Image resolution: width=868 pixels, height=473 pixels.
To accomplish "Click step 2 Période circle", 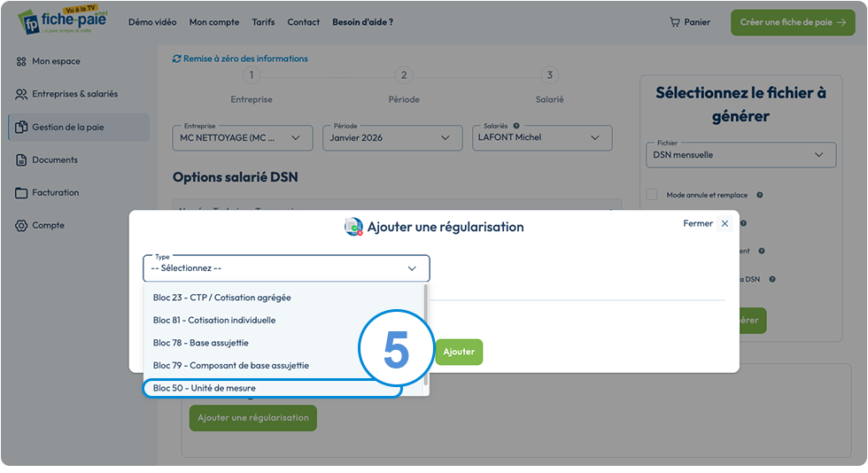I will tap(404, 74).
